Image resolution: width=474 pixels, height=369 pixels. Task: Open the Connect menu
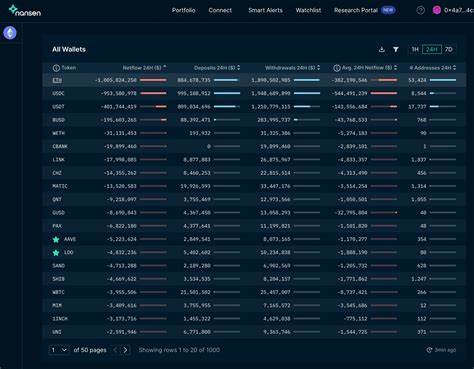click(x=220, y=10)
